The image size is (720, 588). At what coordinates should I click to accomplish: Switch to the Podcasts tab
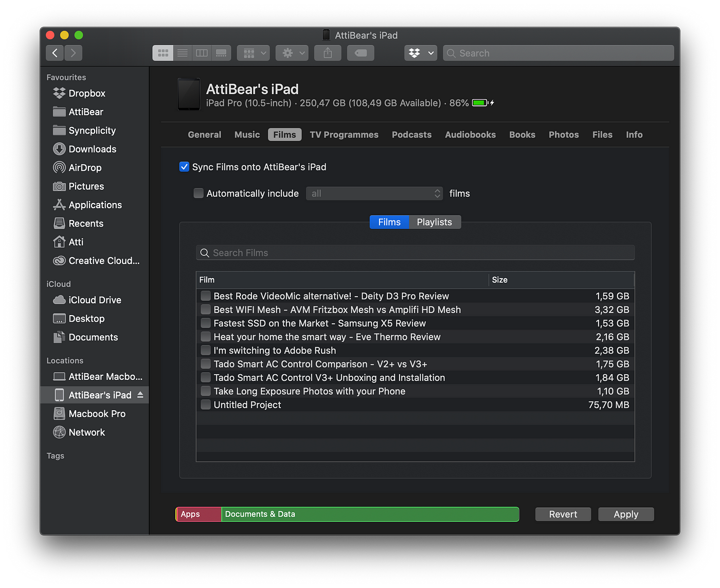pos(411,135)
